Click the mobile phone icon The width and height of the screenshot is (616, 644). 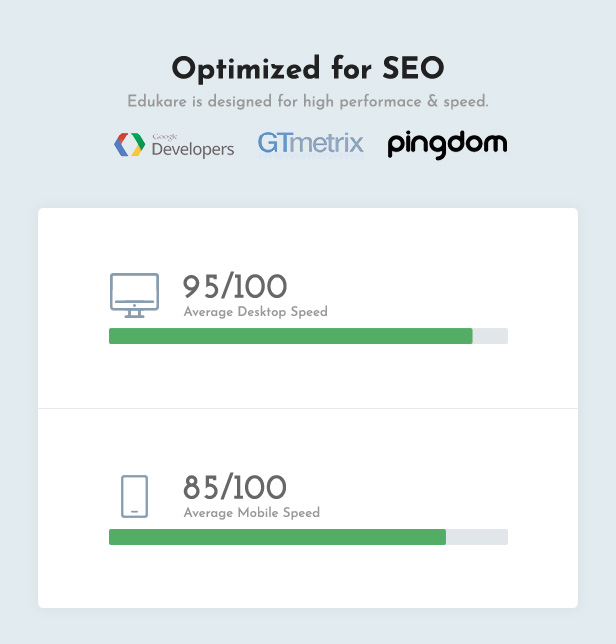(134, 496)
